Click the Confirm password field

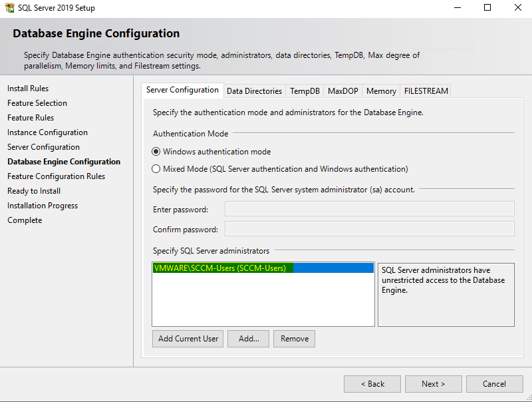369,230
